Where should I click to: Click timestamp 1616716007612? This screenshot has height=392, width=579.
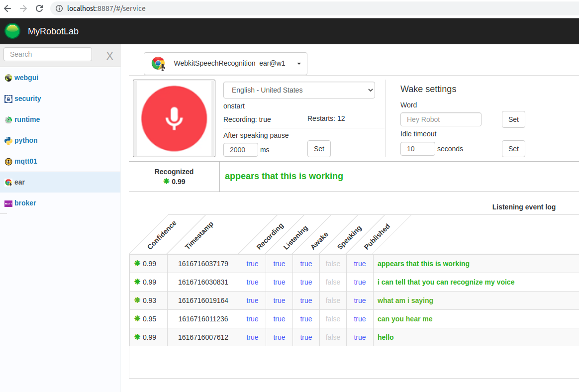[203, 337]
